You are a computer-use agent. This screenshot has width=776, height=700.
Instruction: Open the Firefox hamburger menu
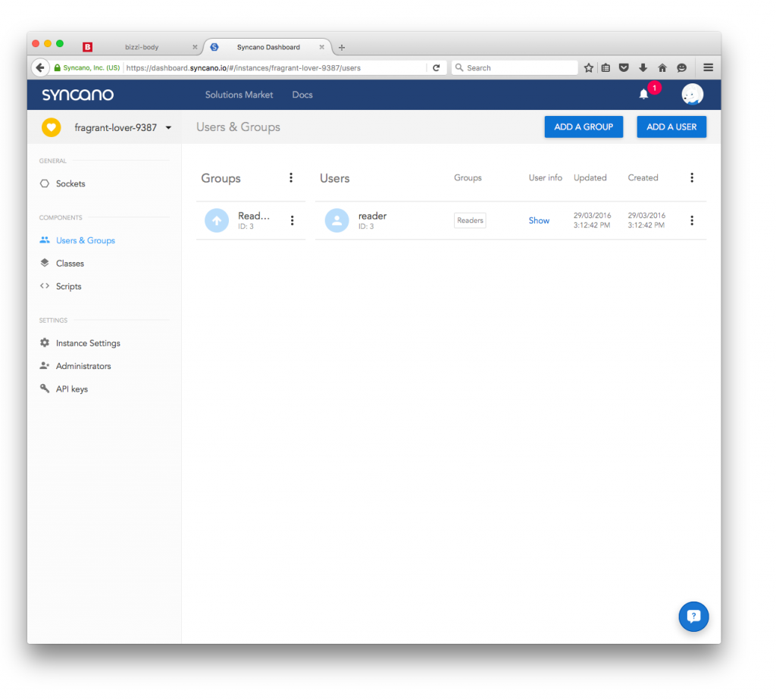point(709,67)
